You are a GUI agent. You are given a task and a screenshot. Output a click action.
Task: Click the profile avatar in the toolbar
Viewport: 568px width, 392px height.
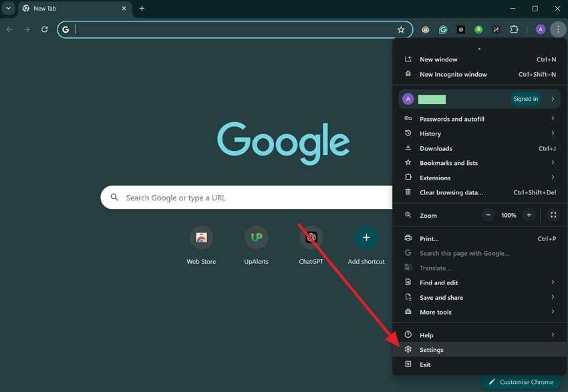tap(540, 29)
